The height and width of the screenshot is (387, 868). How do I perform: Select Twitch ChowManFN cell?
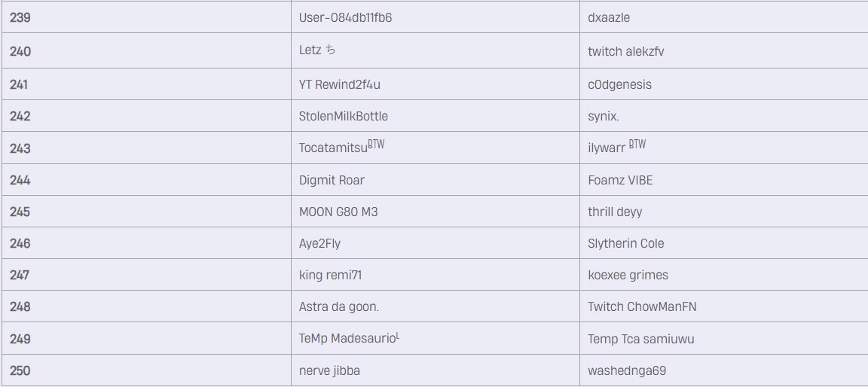pyautogui.click(x=723, y=306)
